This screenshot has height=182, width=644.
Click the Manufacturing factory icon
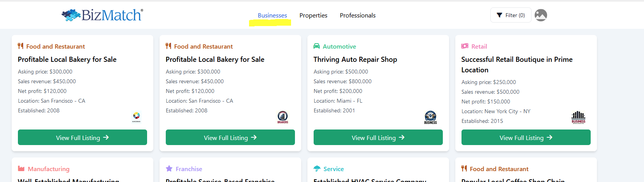[21, 169]
